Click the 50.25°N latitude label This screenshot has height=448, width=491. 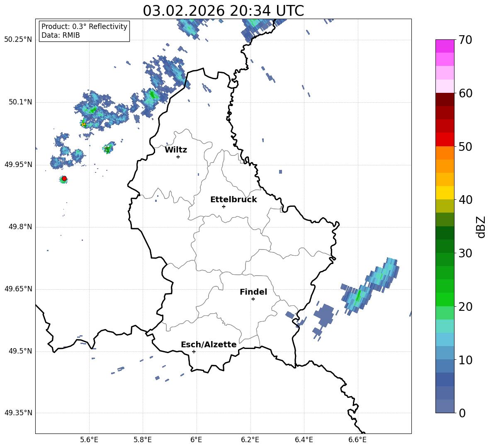click(x=18, y=40)
